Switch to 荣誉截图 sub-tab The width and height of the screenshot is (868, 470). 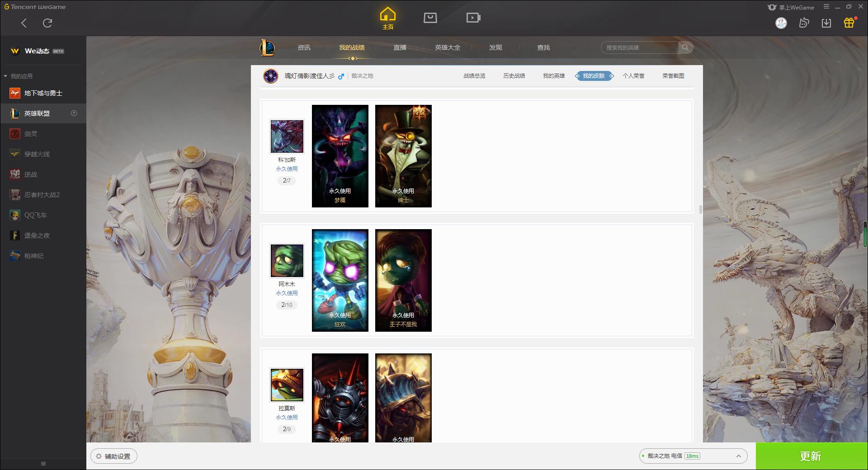(x=673, y=76)
